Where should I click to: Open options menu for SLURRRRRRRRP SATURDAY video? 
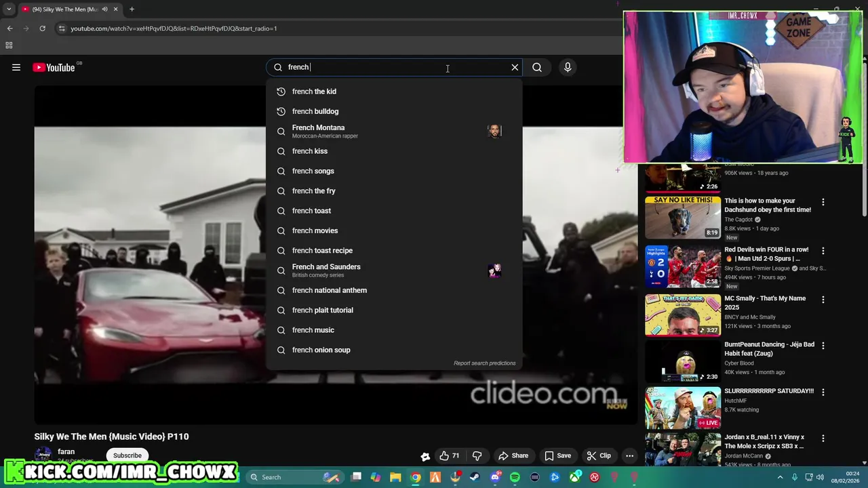click(823, 392)
